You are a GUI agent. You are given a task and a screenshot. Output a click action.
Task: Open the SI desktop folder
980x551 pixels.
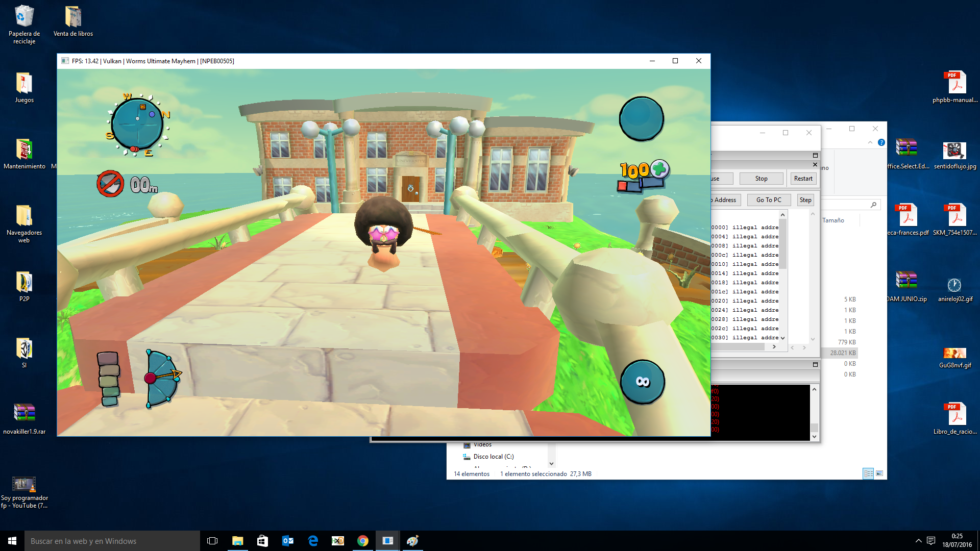(x=24, y=353)
